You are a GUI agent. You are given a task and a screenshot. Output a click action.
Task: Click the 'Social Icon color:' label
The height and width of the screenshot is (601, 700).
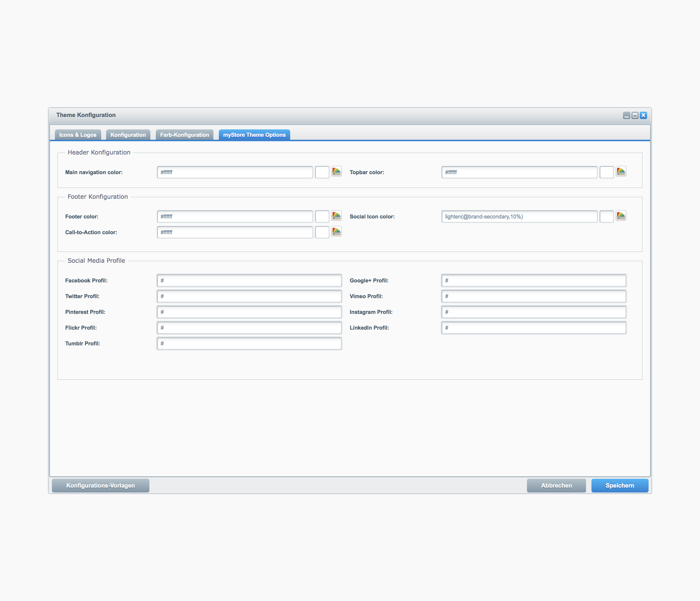(372, 216)
